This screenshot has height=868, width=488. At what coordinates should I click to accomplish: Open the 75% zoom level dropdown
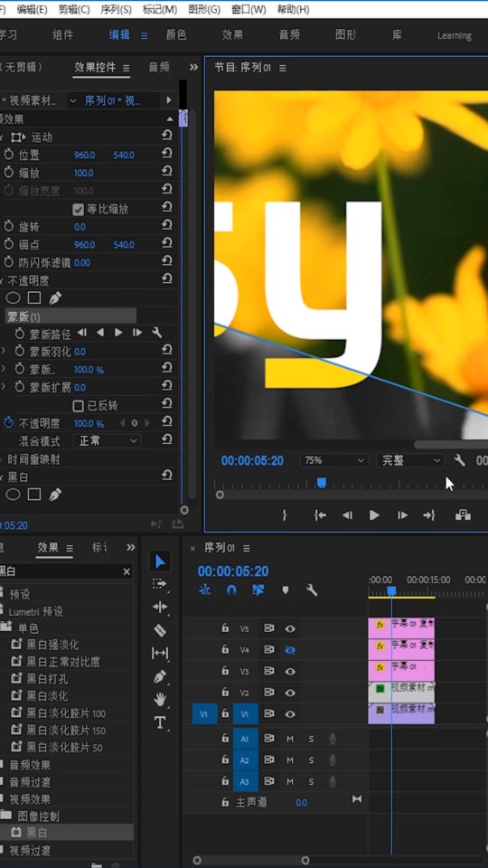tap(334, 460)
